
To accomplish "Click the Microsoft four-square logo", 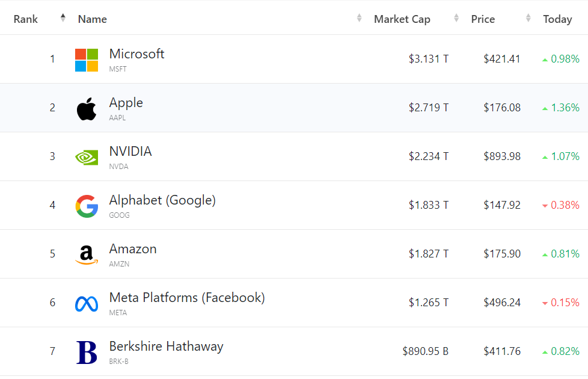I will pos(87,60).
